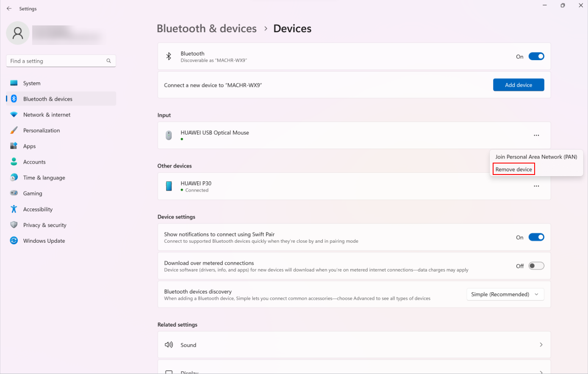Click the Accessibility figure icon
This screenshot has height=374, width=588.
click(14, 209)
